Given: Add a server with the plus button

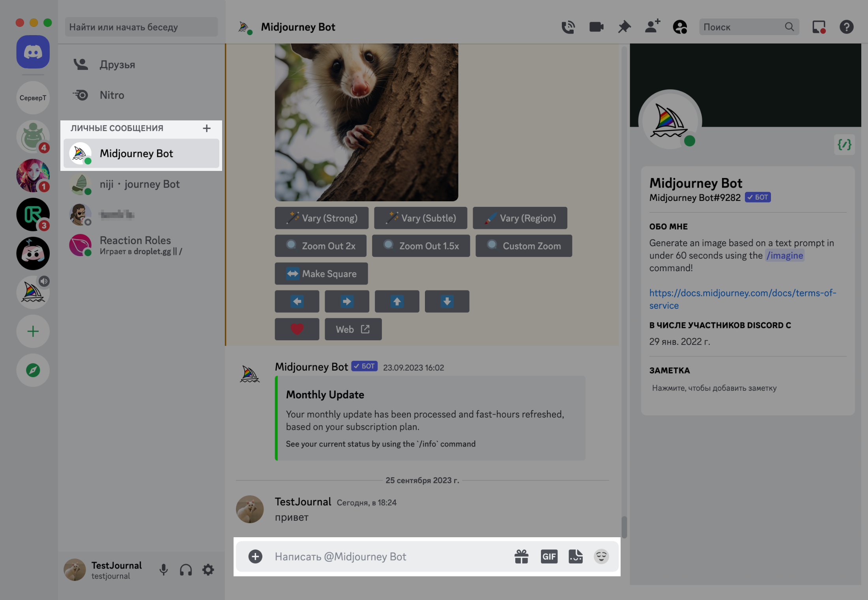Looking at the screenshot, I should point(33,331).
